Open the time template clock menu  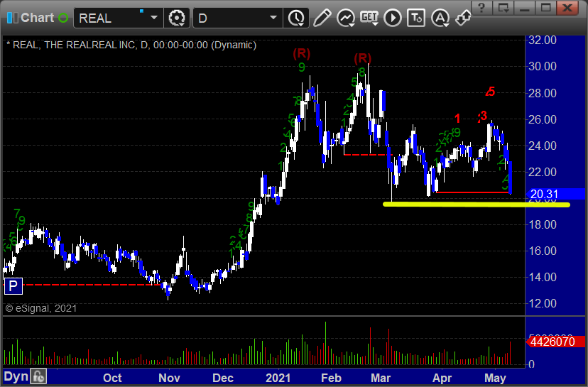click(x=297, y=18)
